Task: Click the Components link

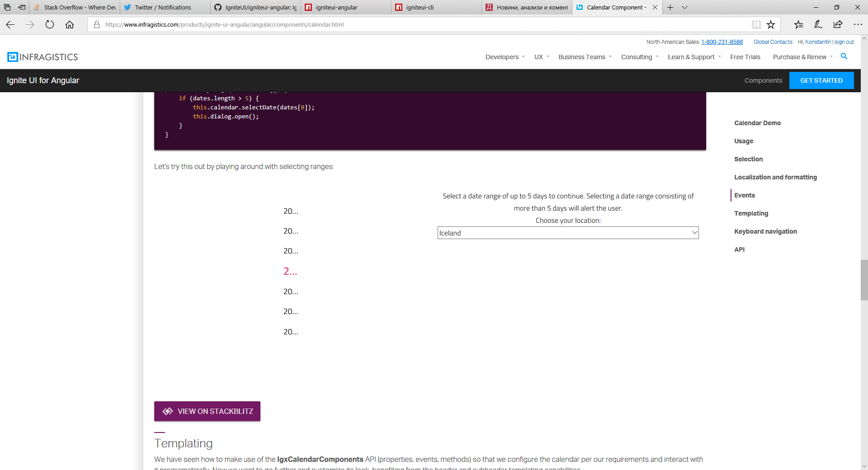Action: 763,80
